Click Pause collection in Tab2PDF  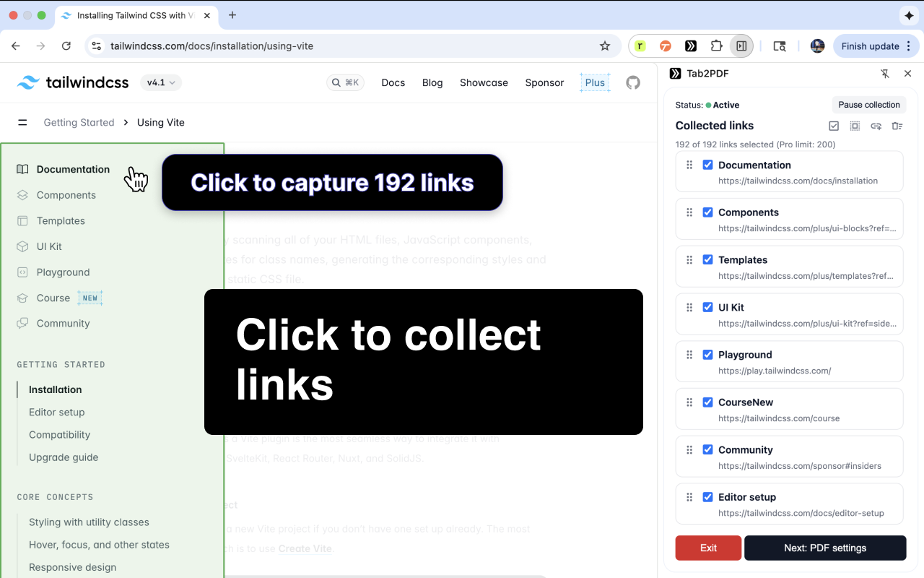point(868,104)
